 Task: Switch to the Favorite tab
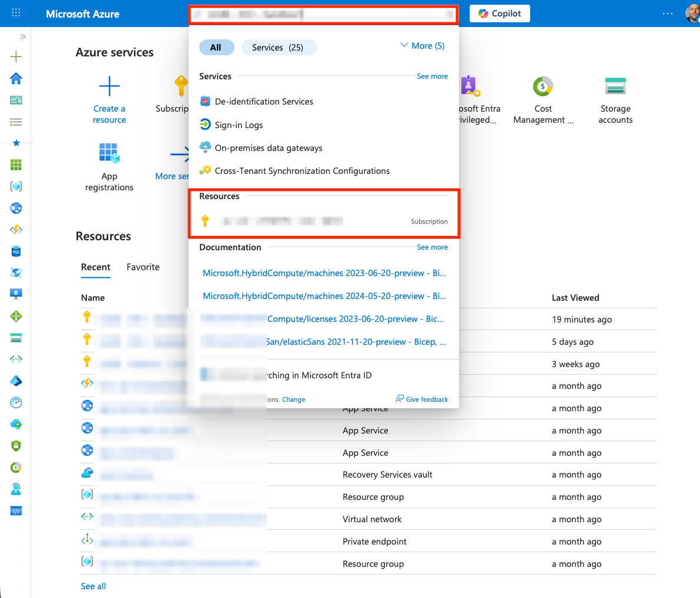click(143, 267)
